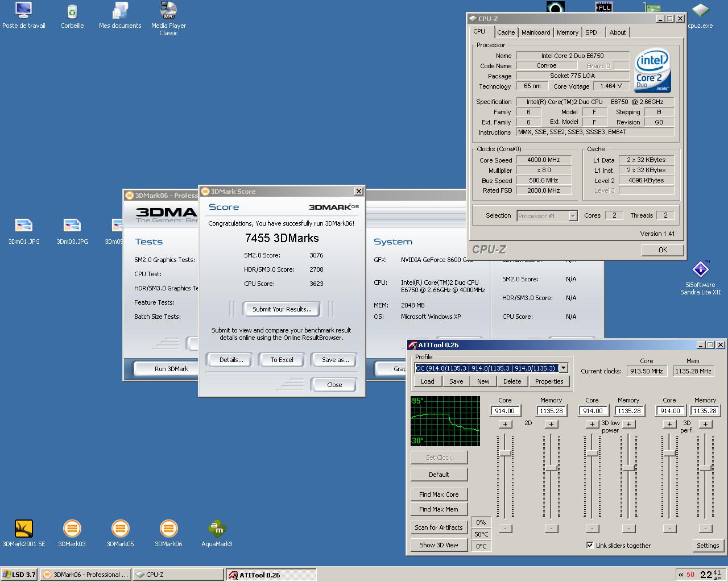Open ATITool Settings button

(708, 546)
